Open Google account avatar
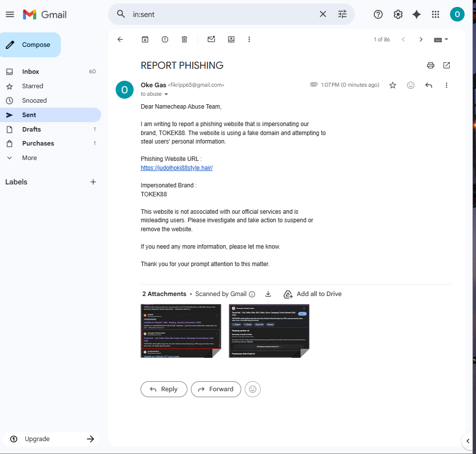The height and width of the screenshot is (454, 476). [x=457, y=14]
